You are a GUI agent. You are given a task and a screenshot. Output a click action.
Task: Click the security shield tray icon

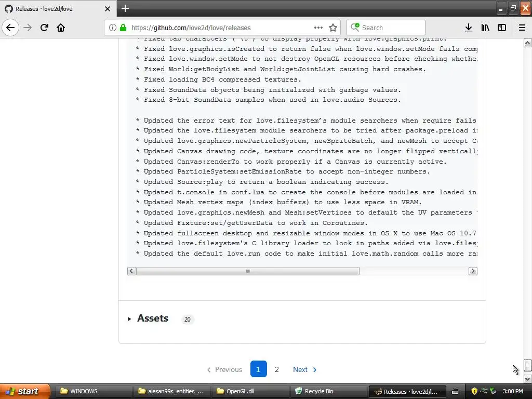tap(474, 391)
